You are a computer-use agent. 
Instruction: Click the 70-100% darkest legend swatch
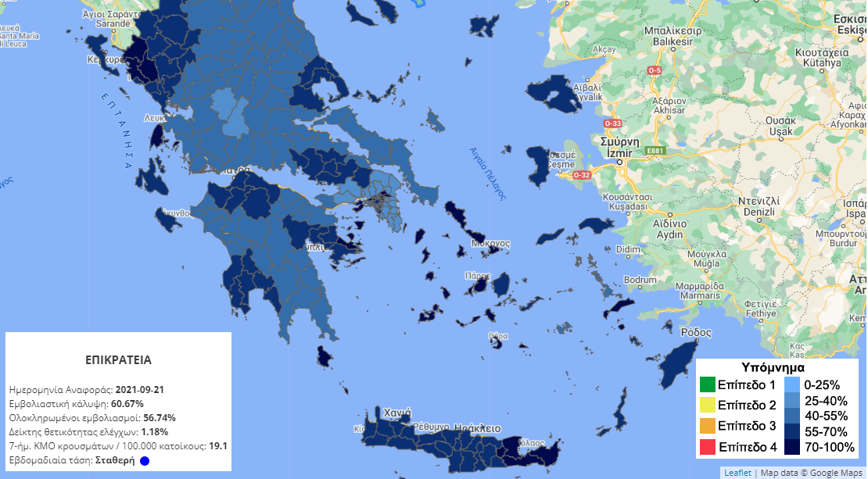(793, 447)
